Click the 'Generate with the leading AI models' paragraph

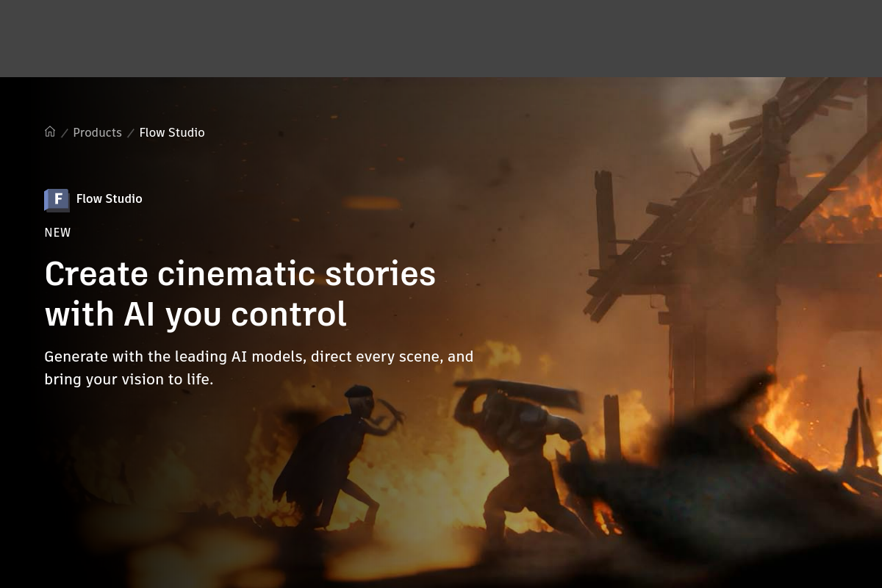pos(259,368)
